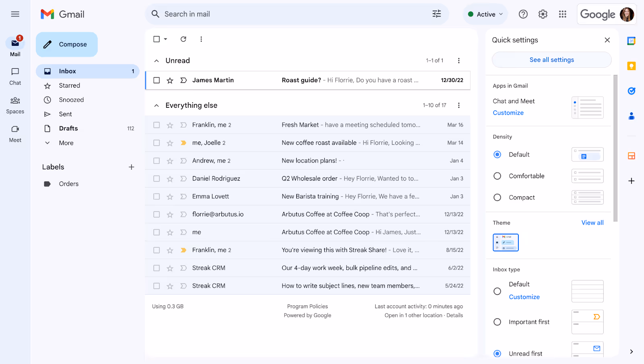Click View all themes link
The image size is (644, 364).
[592, 223]
